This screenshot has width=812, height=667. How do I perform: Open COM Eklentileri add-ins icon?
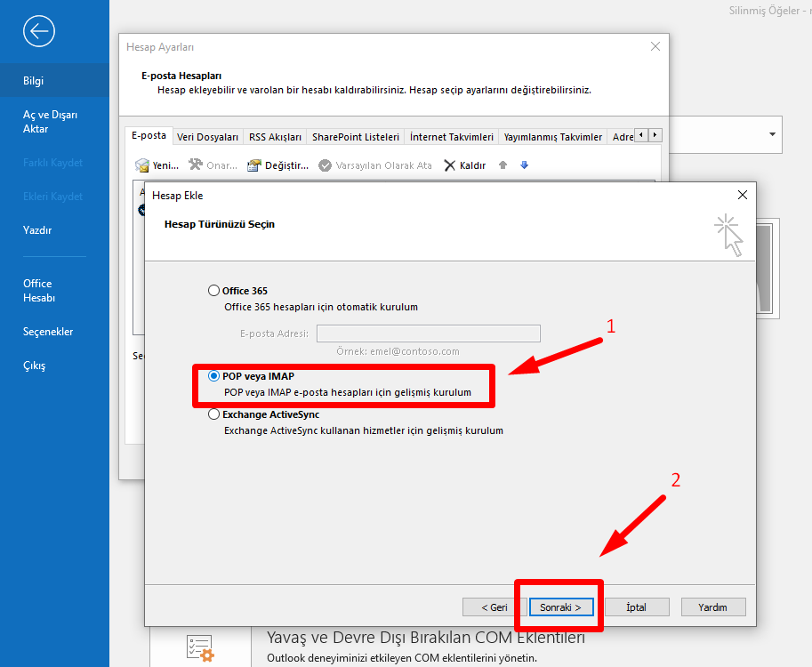[x=199, y=648]
